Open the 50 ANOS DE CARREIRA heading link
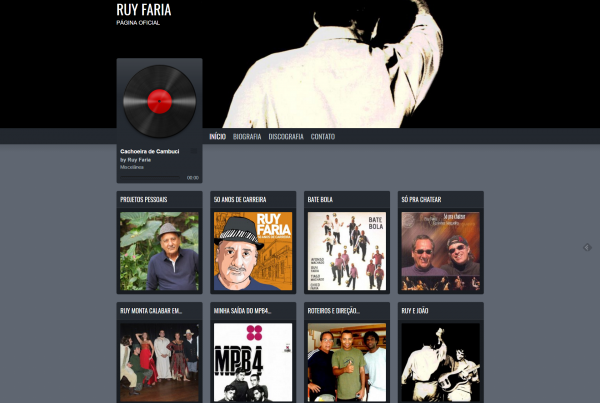The image size is (600, 403). [x=240, y=200]
